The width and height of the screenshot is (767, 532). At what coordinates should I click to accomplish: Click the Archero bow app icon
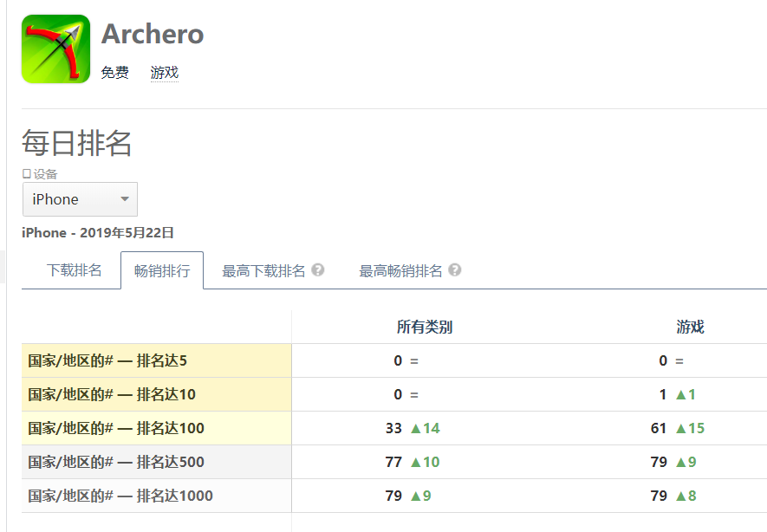(x=55, y=49)
